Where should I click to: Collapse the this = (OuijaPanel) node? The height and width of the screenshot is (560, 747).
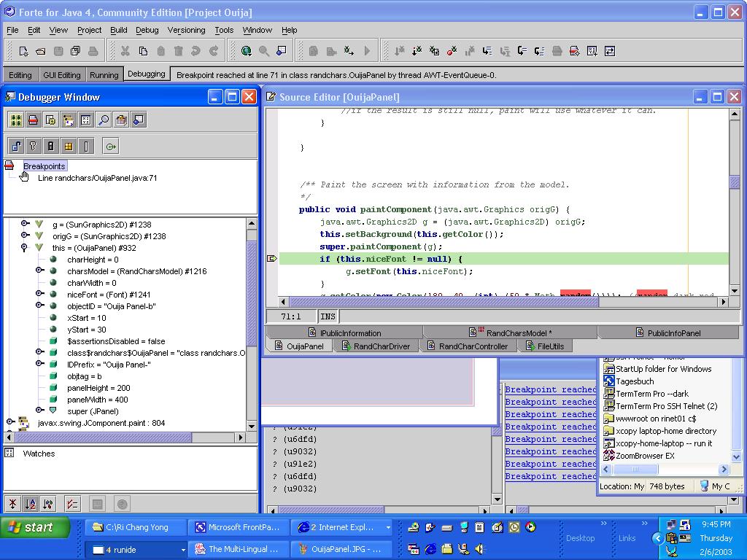click(24, 248)
